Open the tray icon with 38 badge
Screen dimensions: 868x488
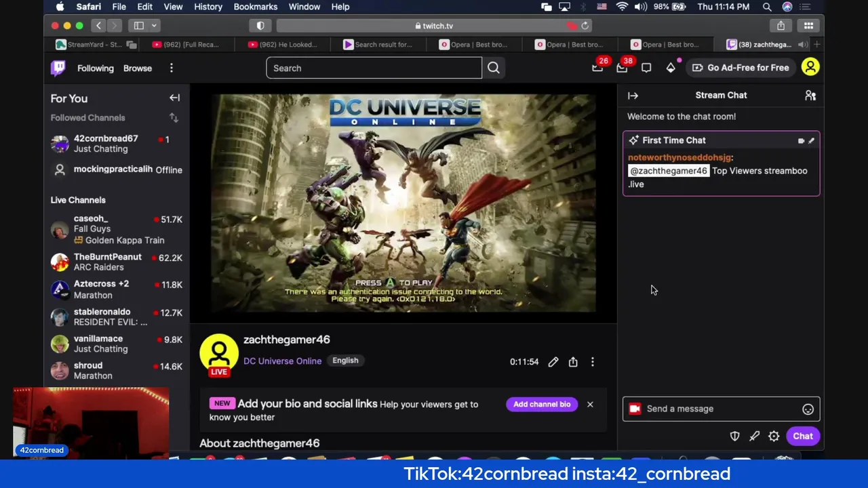(622, 68)
